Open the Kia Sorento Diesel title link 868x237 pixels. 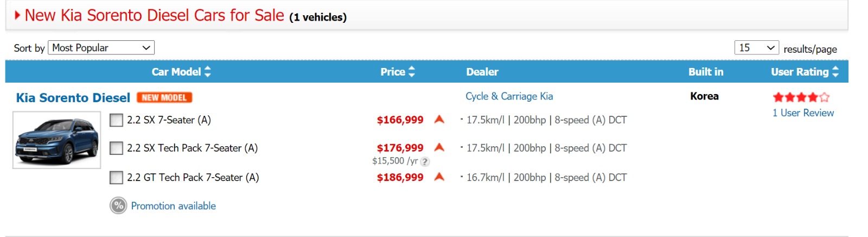73,98
